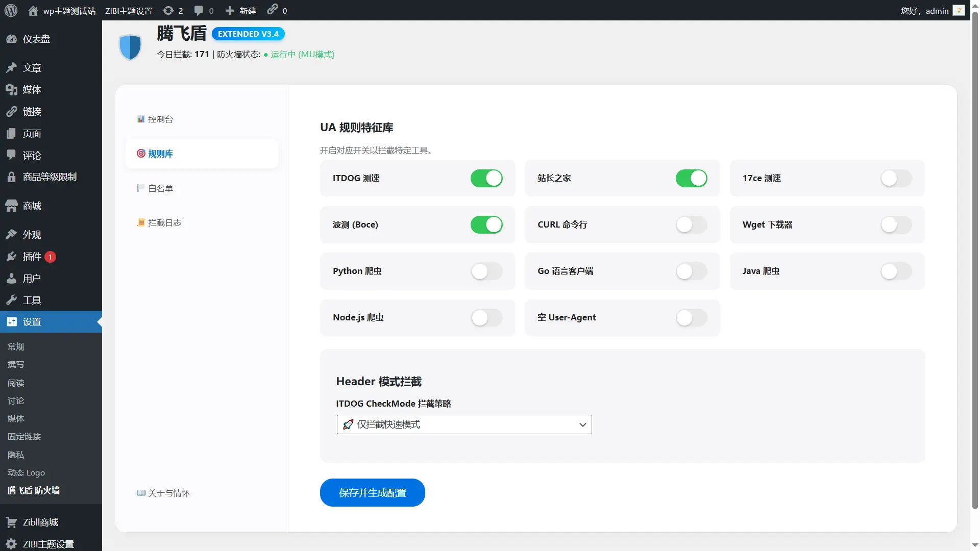Enable the 17ce 测速 toggle
Viewport: 980px width, 551px height.
(x=896, y=179)
